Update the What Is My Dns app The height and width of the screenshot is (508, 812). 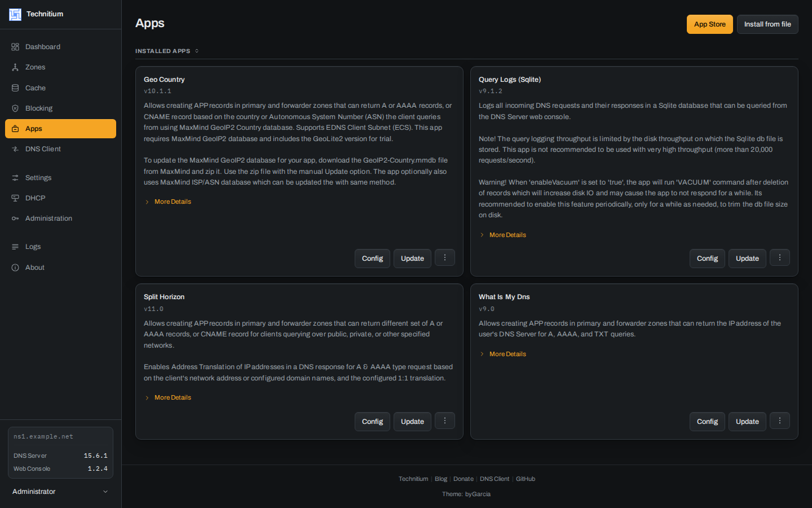click(747, 422)
